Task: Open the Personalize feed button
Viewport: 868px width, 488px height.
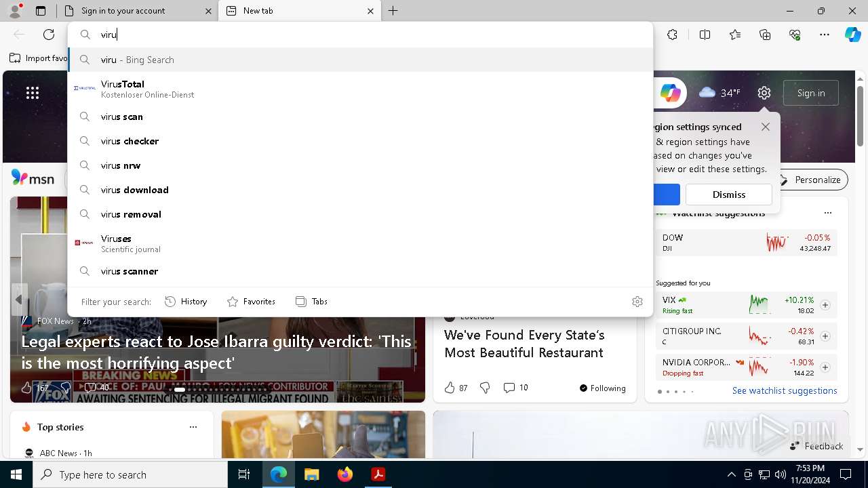Action: tap(810, 180)
